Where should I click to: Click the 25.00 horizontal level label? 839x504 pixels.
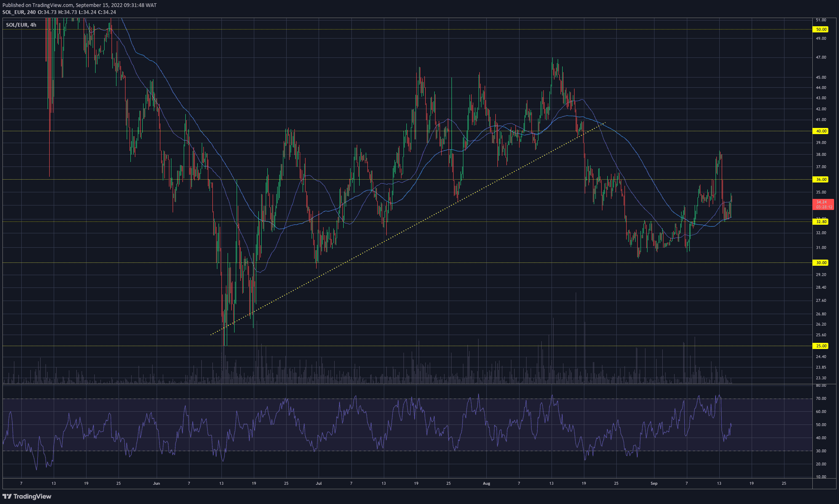[821, 346]
